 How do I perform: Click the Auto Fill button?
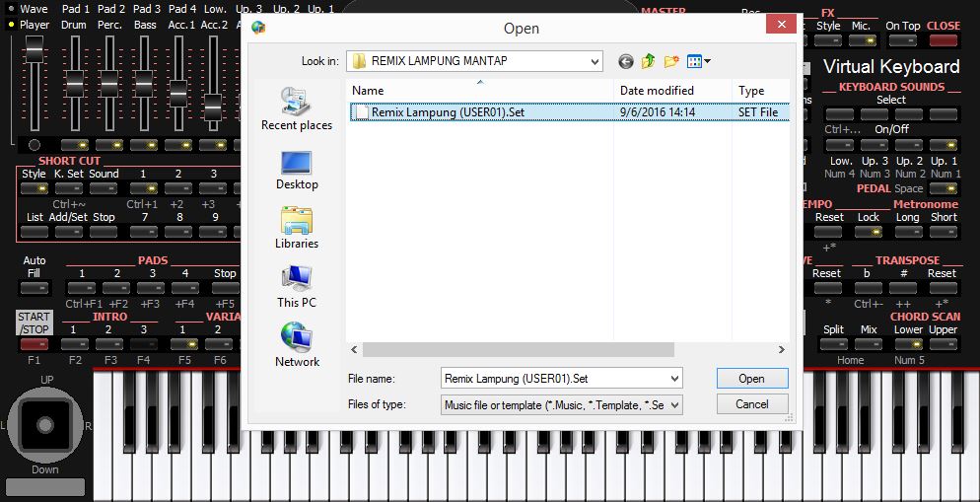(x=35, y=288)
